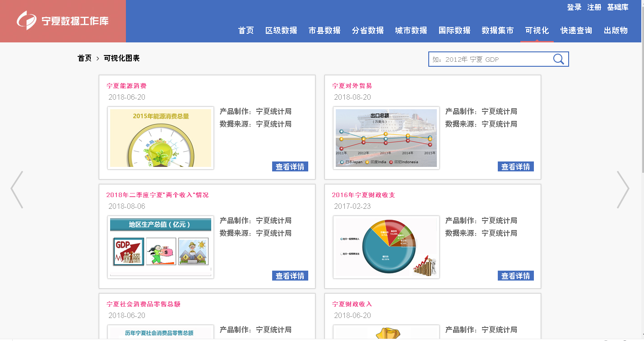Click 首页 in the breadcrumb
The height and width of the screenshot is (341, 644).
pos(84,58)
